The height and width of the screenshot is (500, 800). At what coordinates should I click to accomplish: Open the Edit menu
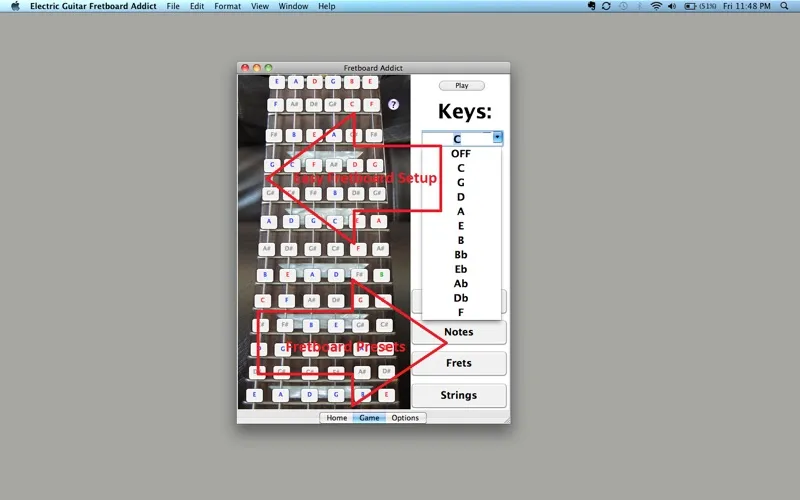(197, 6)
